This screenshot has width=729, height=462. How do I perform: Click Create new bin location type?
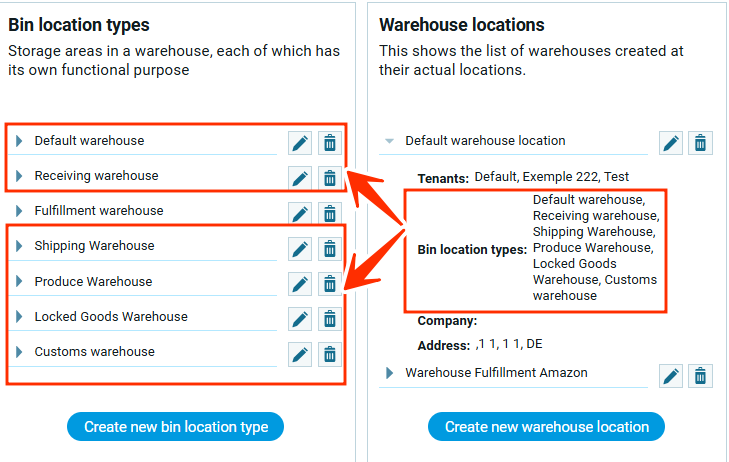pyautogui.click(x=176, y=427)
